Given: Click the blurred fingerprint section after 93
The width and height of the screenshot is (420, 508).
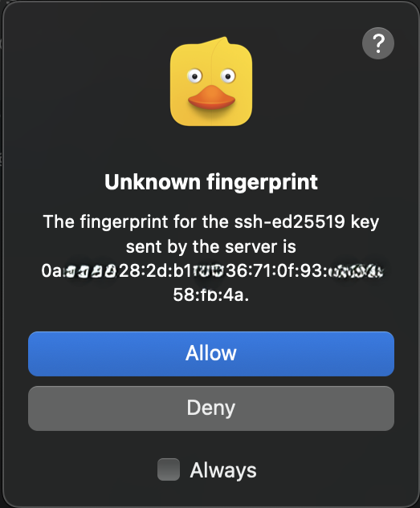Looking at the screenshot, I should point(356,271).
